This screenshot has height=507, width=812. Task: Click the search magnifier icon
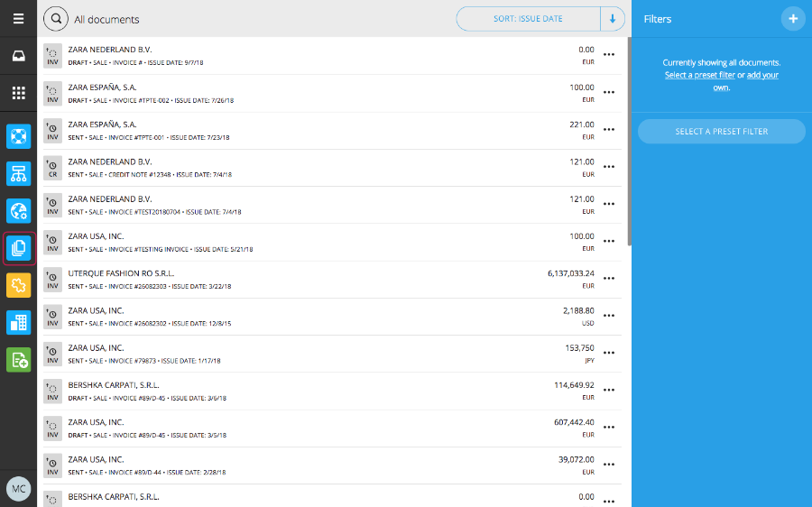click(x=56, y=19)
